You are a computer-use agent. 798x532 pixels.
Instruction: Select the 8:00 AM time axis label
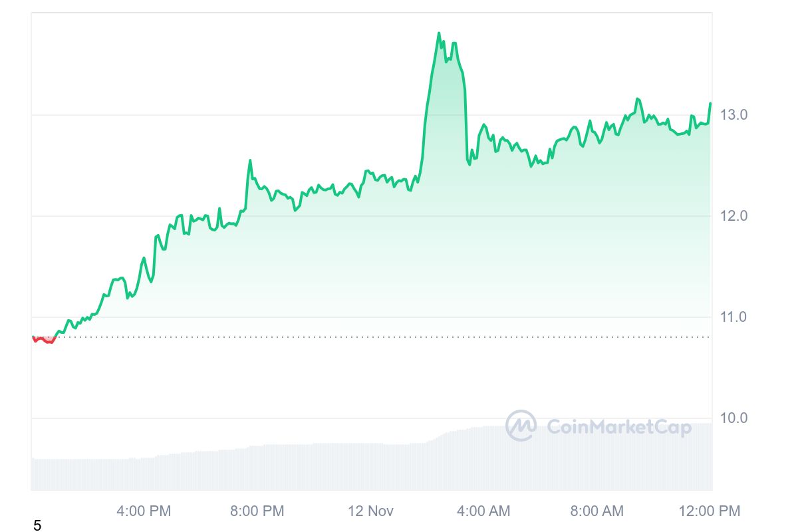pos(597,511)
